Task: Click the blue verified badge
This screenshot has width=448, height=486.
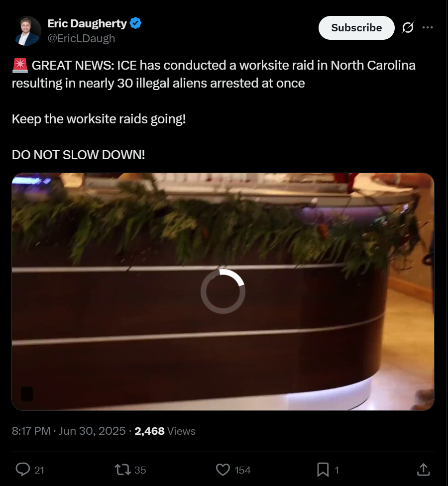Action: click(135, 23)
